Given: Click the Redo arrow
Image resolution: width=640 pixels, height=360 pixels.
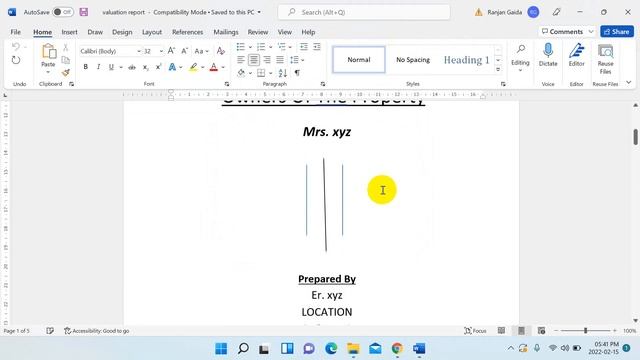Looking at the screenshot, I should [x=16, y=60].
